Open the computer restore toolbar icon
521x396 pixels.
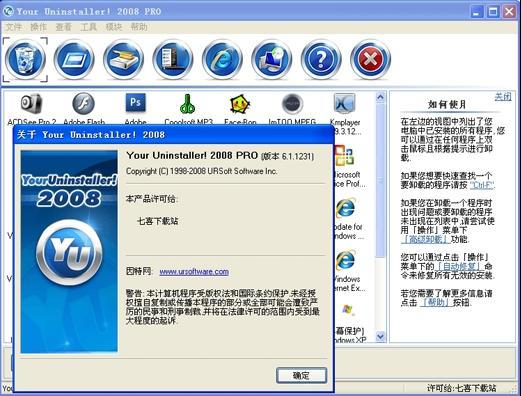pyautogui.click(x=272, y=59)
